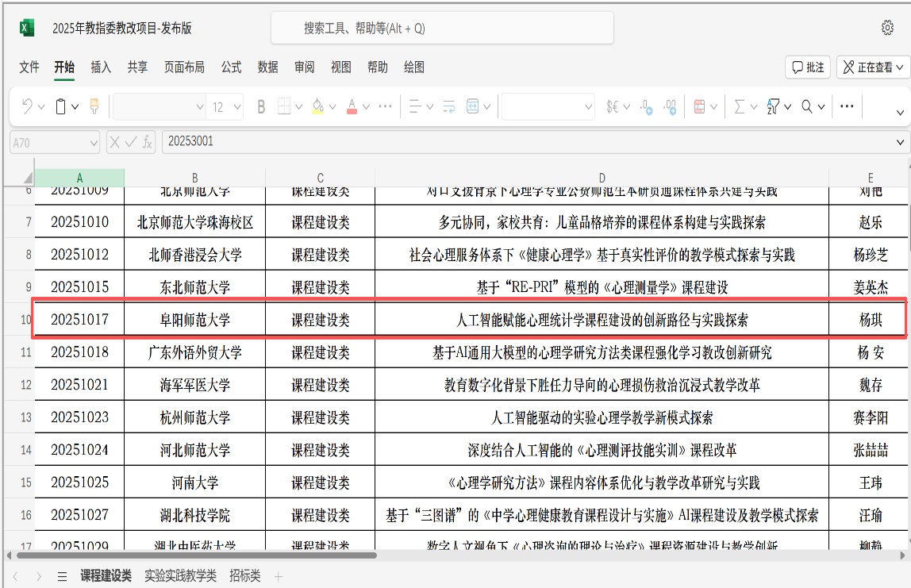This screenshot has height=588, width=911.
Task: Click the increase decimal places icon
Action: [646, 106]
